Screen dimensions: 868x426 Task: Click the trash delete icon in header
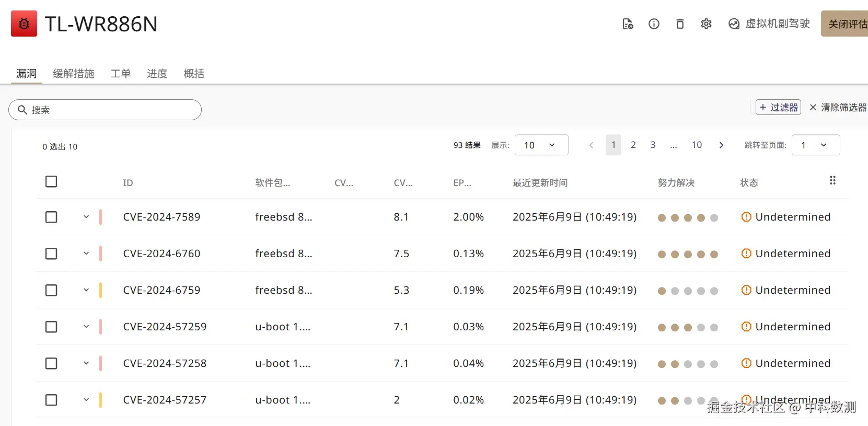pyautogui.click(x=680, y=24)
